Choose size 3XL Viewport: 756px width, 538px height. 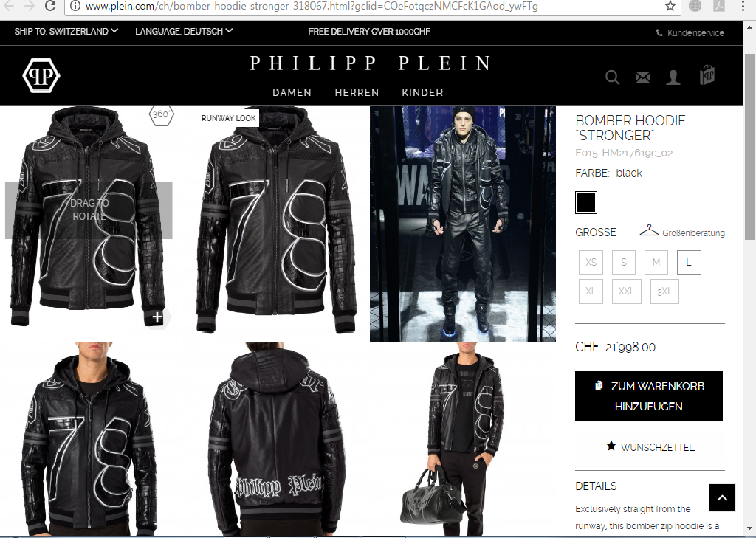point(664,292)
